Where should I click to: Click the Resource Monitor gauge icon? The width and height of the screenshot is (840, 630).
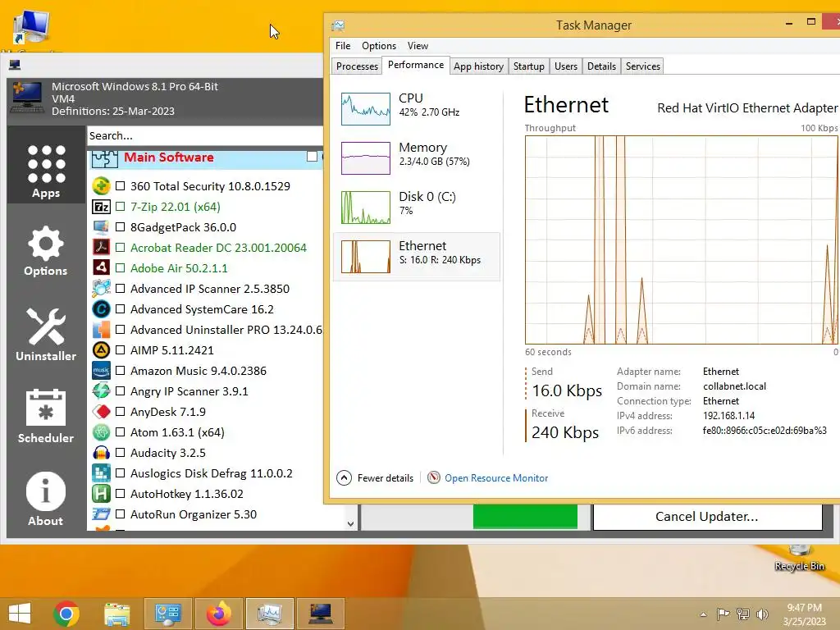[x=434, y=478]
